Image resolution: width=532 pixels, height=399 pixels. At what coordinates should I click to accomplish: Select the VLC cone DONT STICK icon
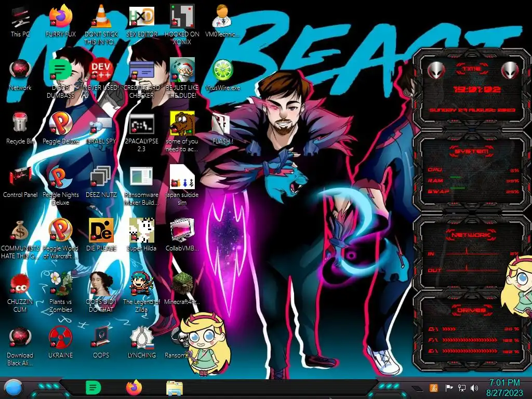click(101, 24)
